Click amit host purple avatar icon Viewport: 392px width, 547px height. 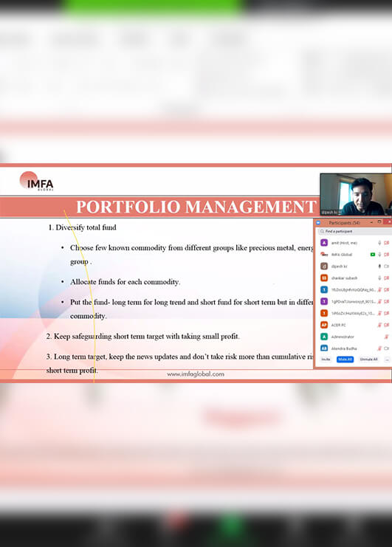324,242
